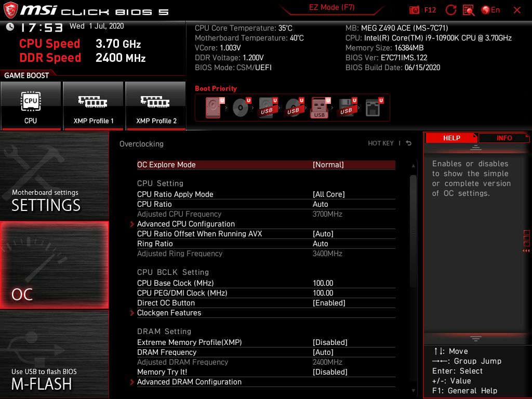532x399 pixels.
Task: Select the USB flash drive in Boot Priority
Action: [320, 107]
